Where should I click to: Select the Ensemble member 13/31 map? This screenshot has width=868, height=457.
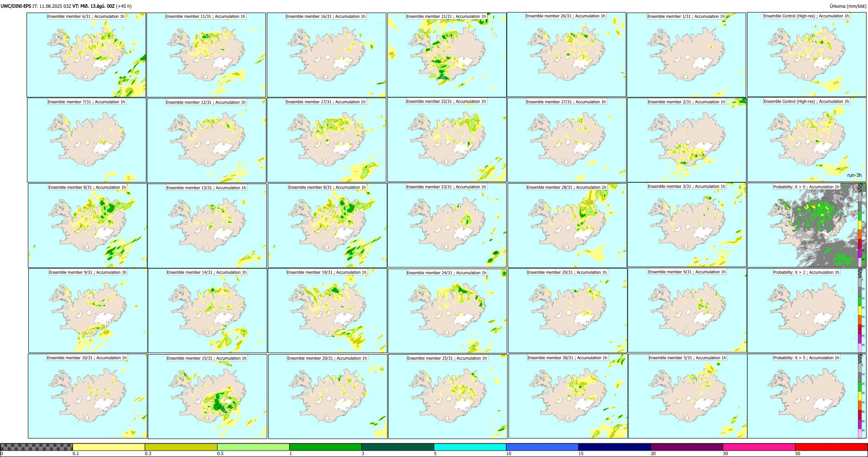tap(207, 226)
